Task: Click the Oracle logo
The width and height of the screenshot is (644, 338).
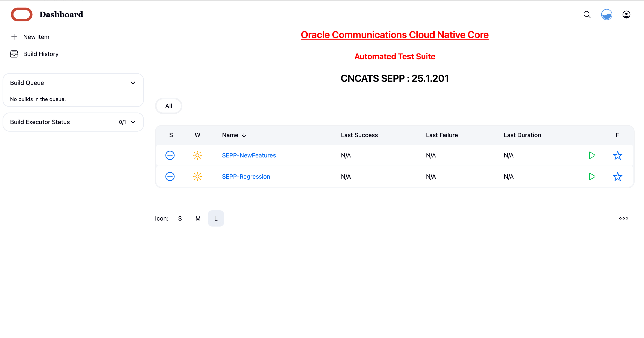Action: 21,14
